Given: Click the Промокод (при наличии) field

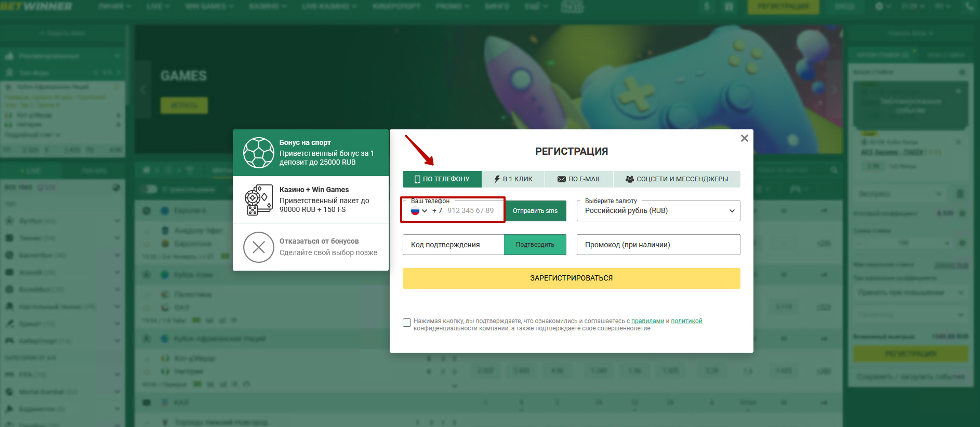Looking at the screenshot, I should click(x=658, y=245).
